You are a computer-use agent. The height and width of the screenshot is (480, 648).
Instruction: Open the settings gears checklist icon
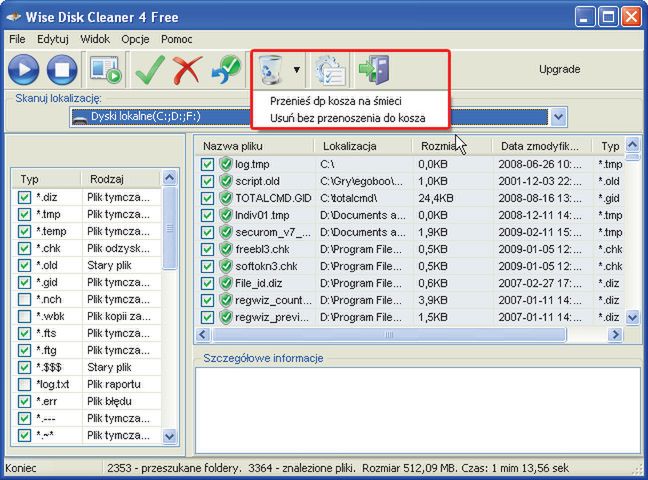pos(329,70)
